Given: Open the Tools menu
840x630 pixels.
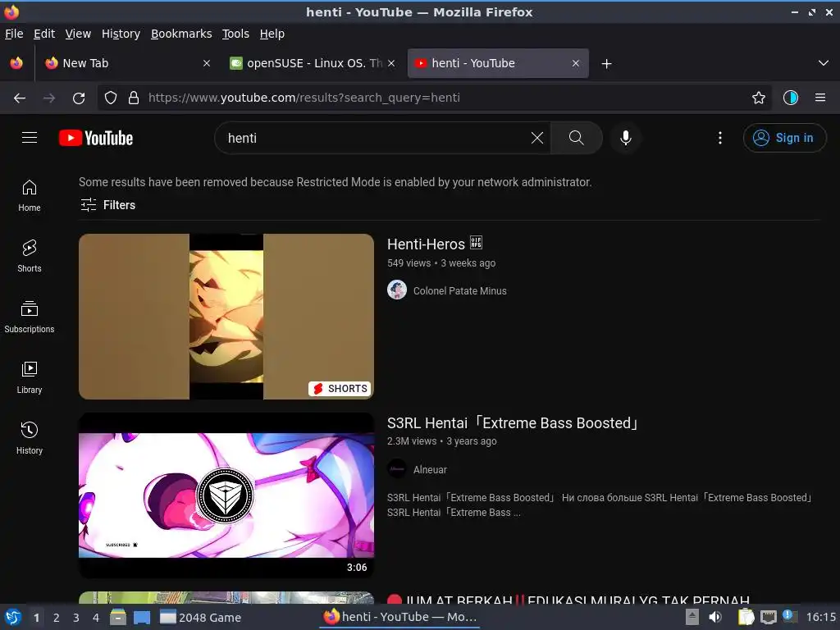Looking at the screenshot, I should [x=235, y=34].
